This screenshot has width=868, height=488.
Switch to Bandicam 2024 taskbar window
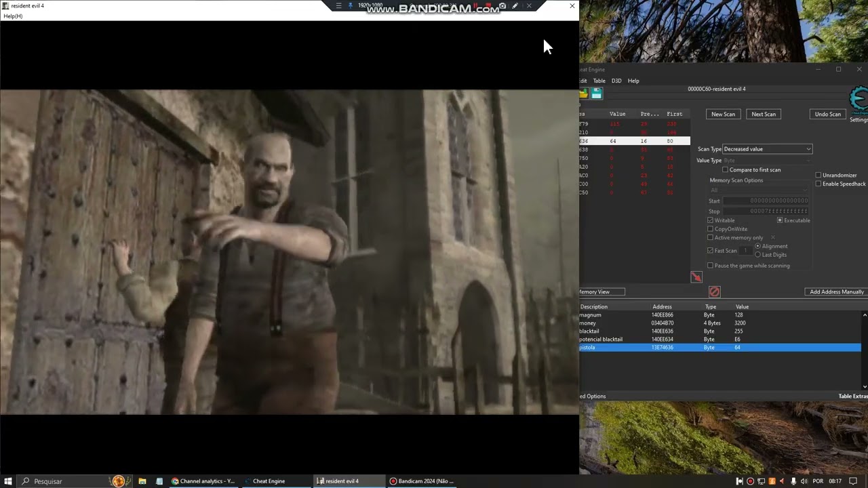pyautogui.click(x=421, y=481)
